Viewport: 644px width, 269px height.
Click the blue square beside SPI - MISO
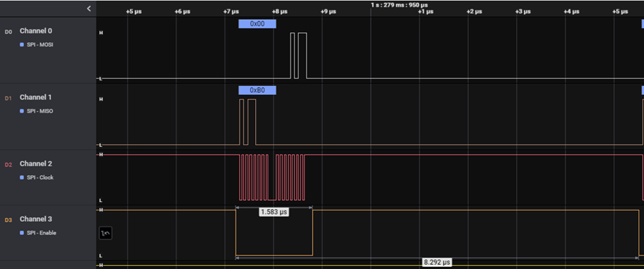tap(22, 111)
